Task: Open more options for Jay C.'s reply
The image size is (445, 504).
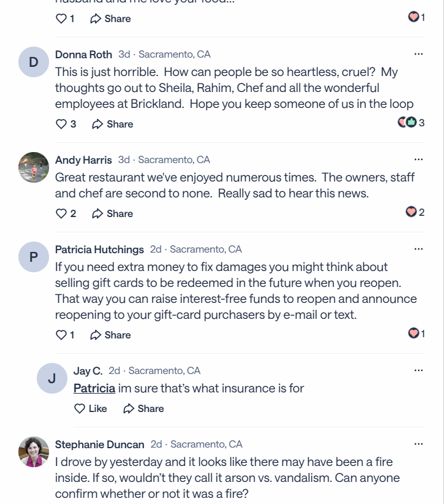Action: coord(419,370)
